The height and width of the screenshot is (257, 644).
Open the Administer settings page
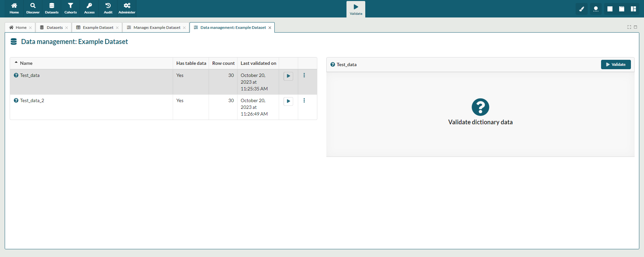coord(127,8)
